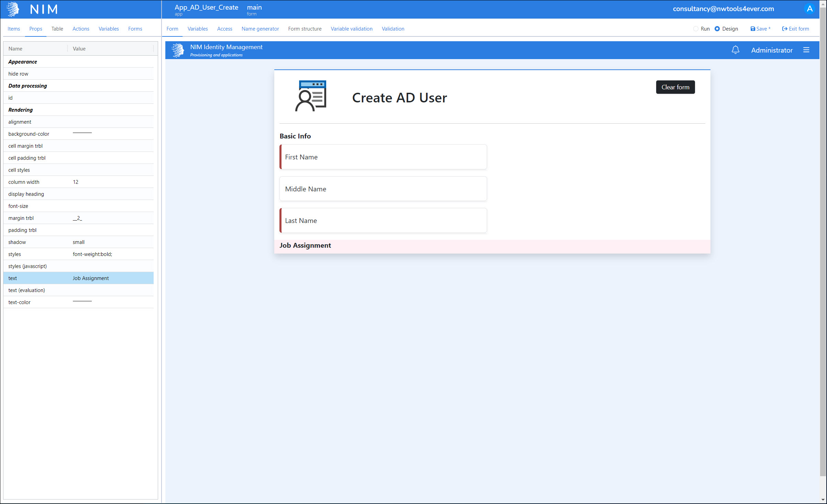This screenshot has width=827, height=504.
Task: Open the notifications bell
Action: click(735, 50)
